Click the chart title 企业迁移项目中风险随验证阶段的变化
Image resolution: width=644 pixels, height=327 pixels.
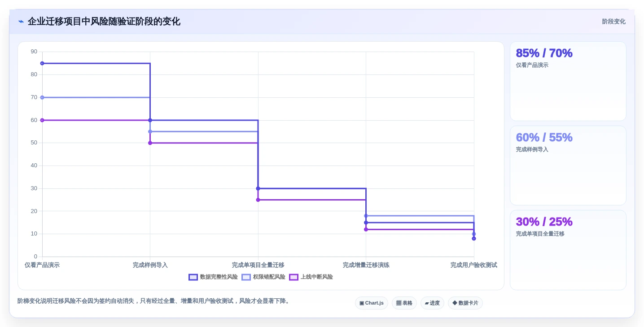click(104, 22)
